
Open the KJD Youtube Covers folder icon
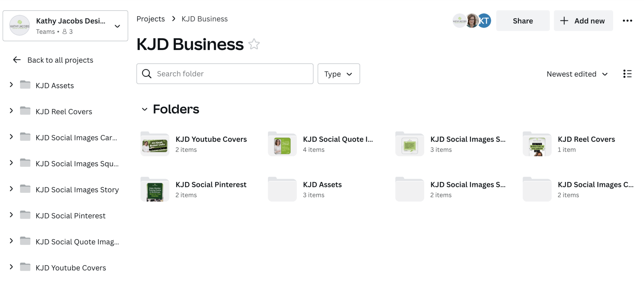[x=155, y=144]
